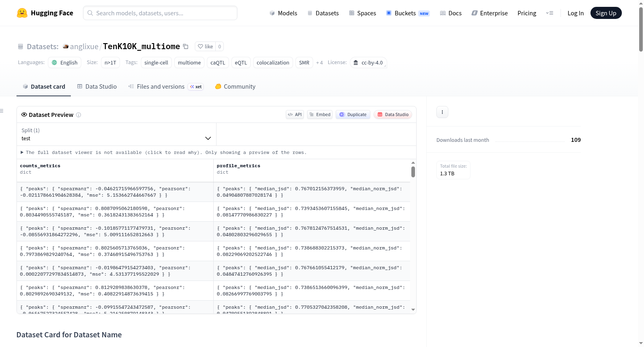The width and height of the screenshot is (644, 347).
Task: Click the preview table scroll down arrow
Action: pos(413,310)
